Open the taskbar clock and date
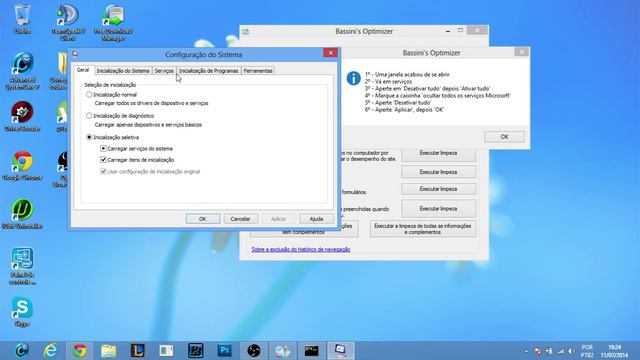 (614, 351)
